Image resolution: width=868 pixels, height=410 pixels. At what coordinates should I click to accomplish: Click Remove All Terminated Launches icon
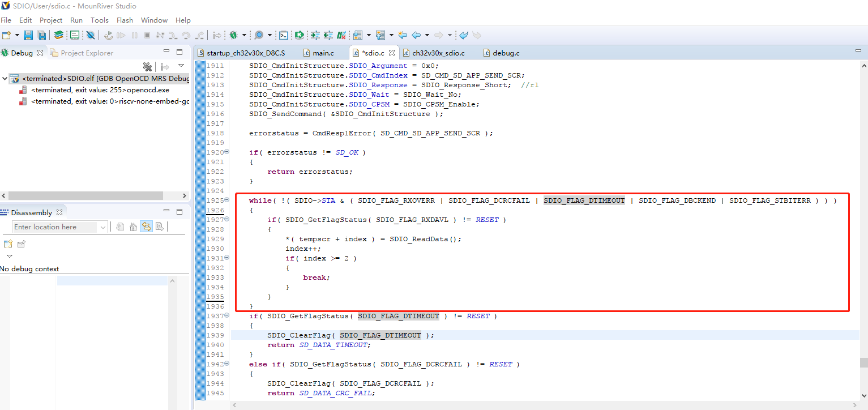tap(147, 67)
